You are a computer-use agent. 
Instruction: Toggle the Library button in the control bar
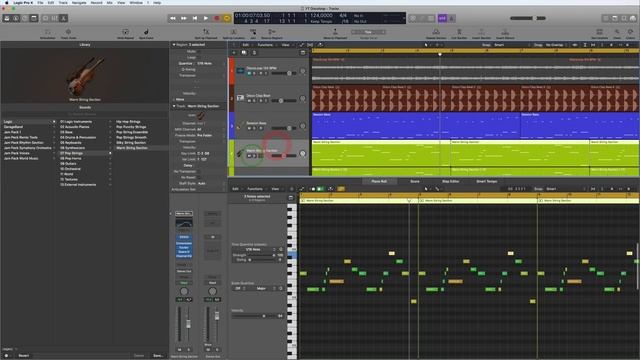7,18
